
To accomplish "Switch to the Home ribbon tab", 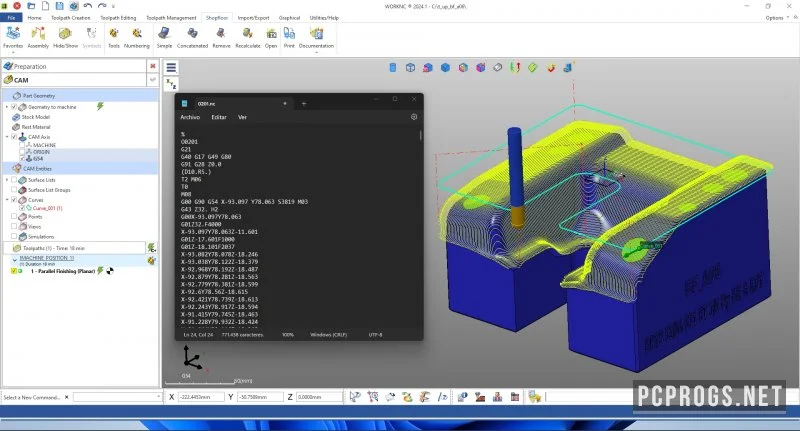I will tap(35, 18).
